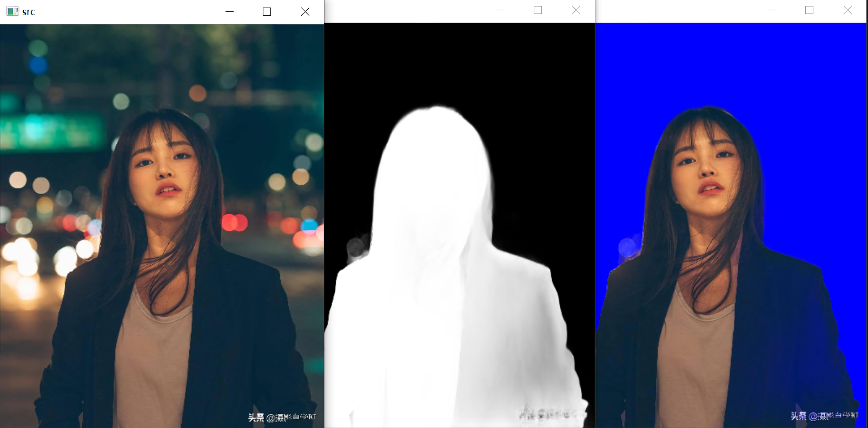Viewport: 868px width, 428px height.
Task: Minimize the black-and-white mask window
Action: [x=500, y=10]
